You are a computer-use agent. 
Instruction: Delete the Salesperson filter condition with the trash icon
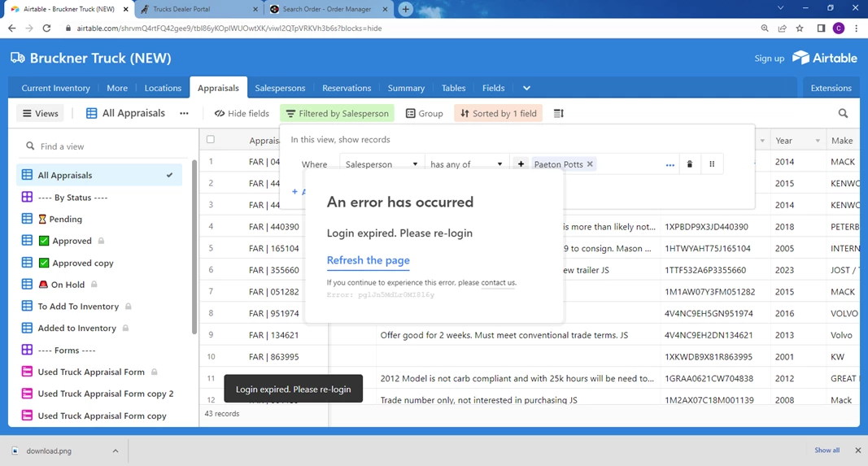click(690, 164)
